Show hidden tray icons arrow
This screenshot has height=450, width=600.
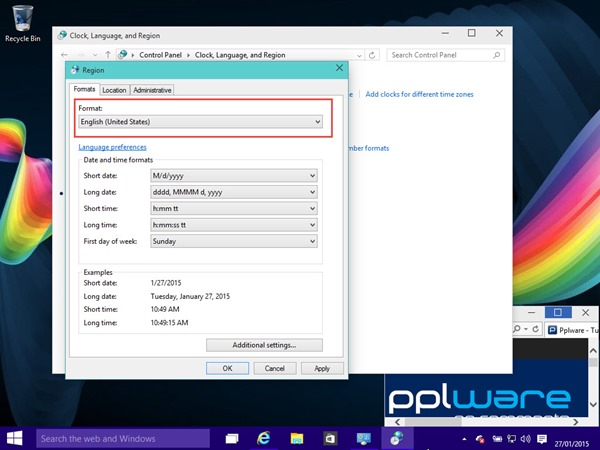pos(464,439)
